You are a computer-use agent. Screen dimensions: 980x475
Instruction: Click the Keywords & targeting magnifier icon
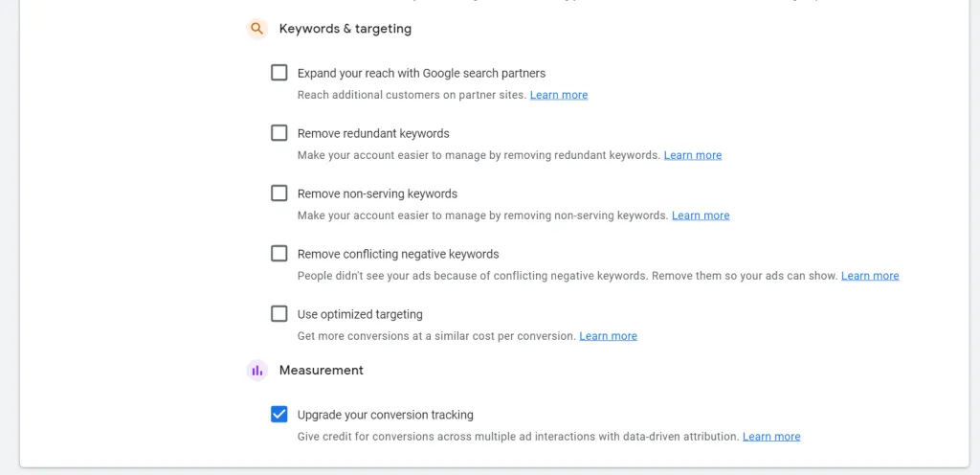pos(256,29)
